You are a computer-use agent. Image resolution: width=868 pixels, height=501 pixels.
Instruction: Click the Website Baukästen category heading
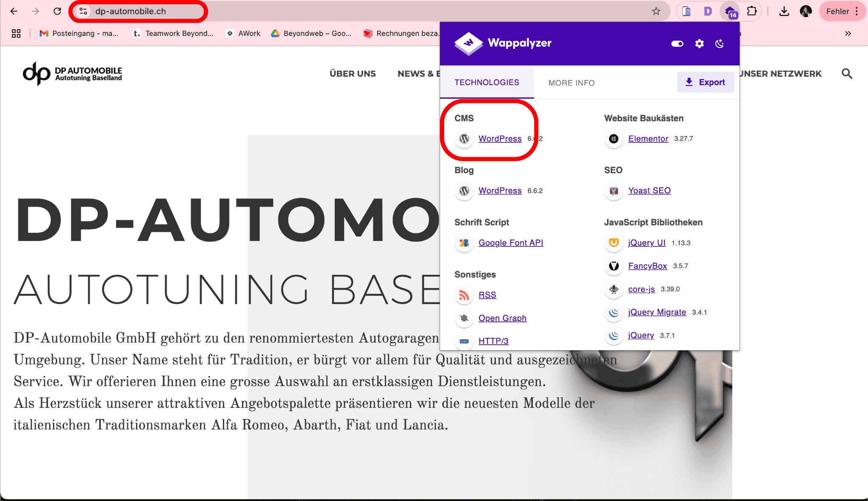point(644,118)
